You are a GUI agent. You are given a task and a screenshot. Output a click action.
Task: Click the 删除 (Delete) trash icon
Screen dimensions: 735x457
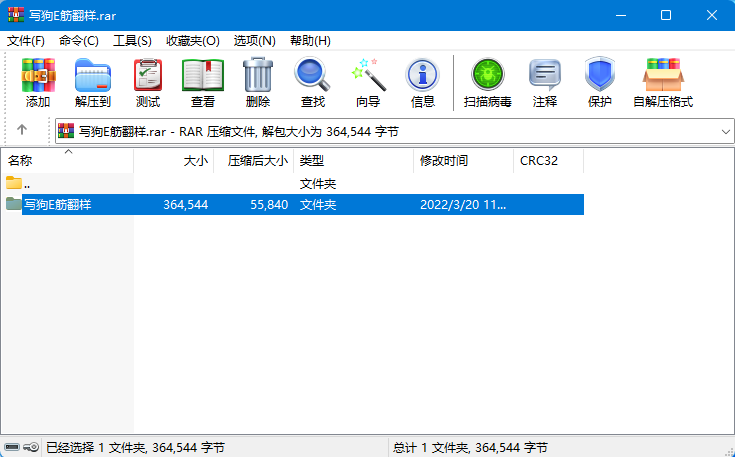[258, 75]
